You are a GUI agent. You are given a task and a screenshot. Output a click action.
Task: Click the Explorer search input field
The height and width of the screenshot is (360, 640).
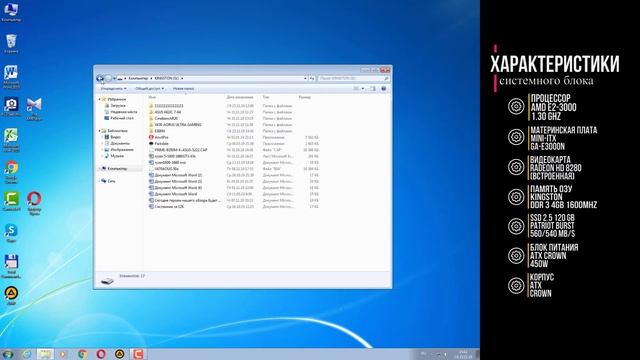353,78
